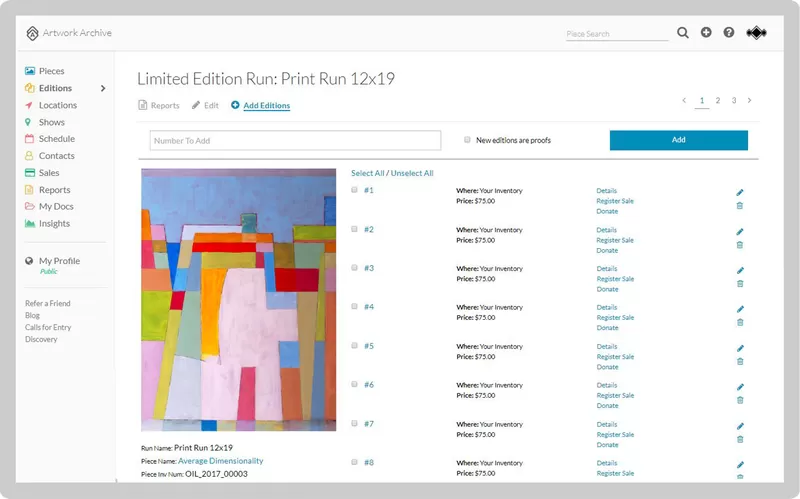Screen dimensions: 800x499
Task: Select checkbox for edition #5
Action: pyautogui.click(x=354, y=345)
